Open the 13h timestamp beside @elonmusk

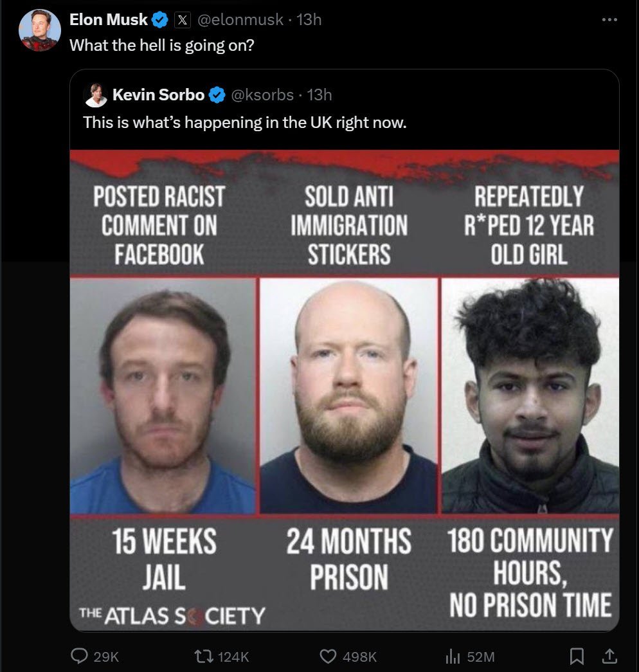pyautogui.click(x=309, y=20)
